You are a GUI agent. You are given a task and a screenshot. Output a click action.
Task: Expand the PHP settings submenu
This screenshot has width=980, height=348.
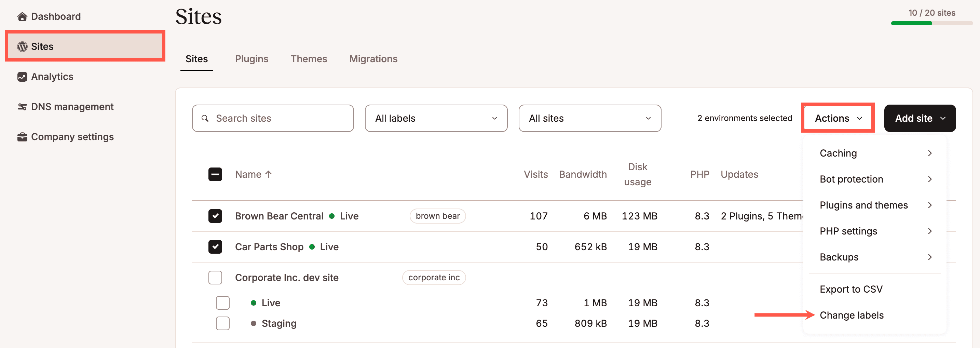tap(875, 231)
